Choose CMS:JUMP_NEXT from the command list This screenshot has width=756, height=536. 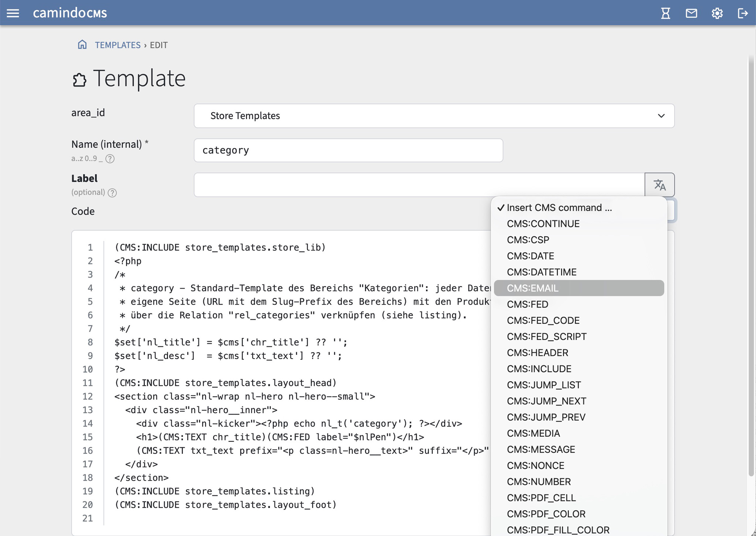[x=579, y=401]
